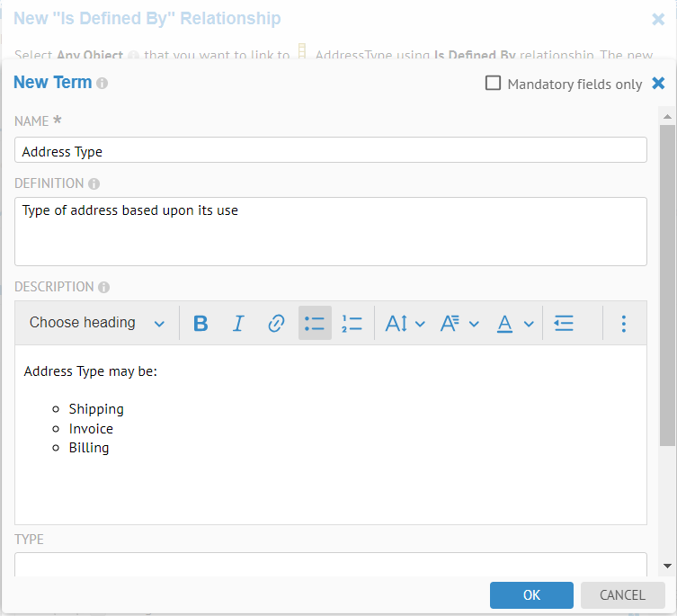Enable Mandatory fields only checkbox
The width and height of the screenshot is (677, 616).
click(493, 83)
